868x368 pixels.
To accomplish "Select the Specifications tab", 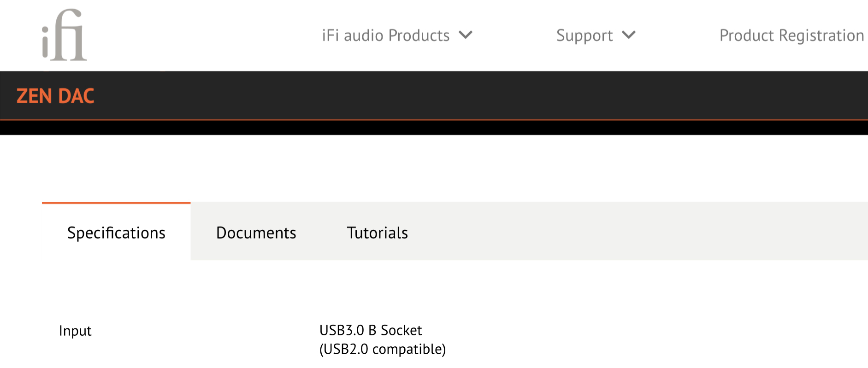I will coord(116,232).
